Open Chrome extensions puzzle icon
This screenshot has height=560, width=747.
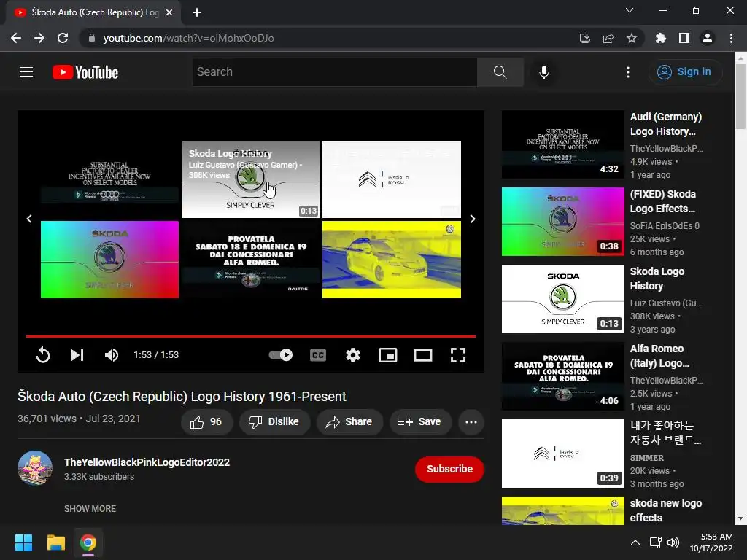point(660,38)
